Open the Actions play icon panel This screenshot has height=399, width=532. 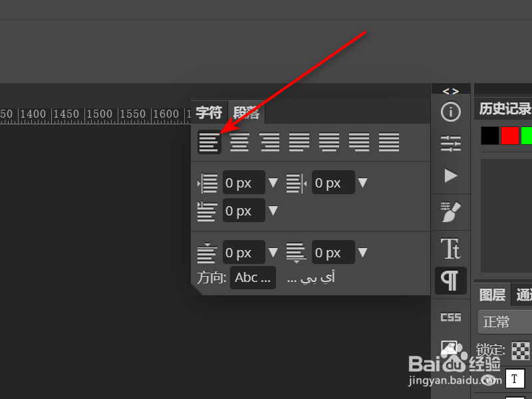[451, 176]
